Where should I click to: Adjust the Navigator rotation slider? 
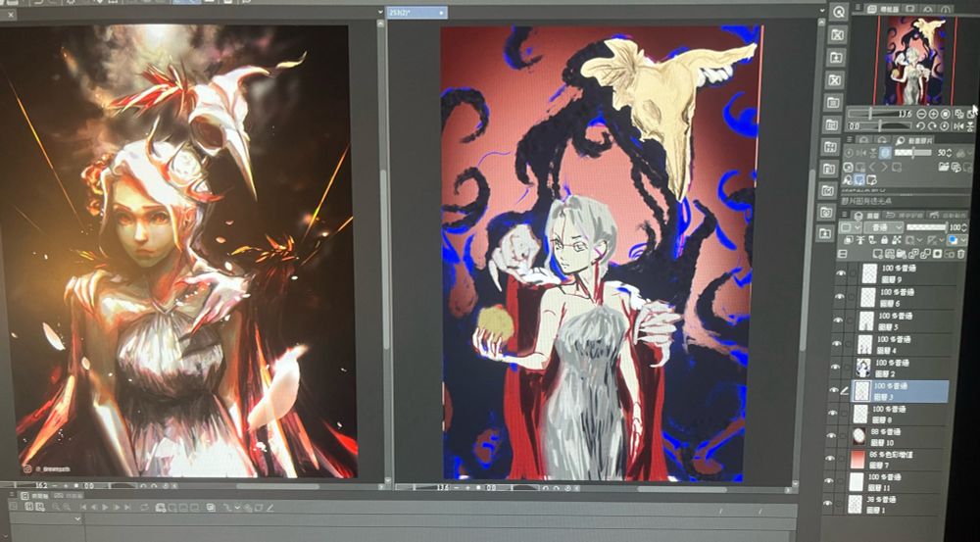(880, 125)
